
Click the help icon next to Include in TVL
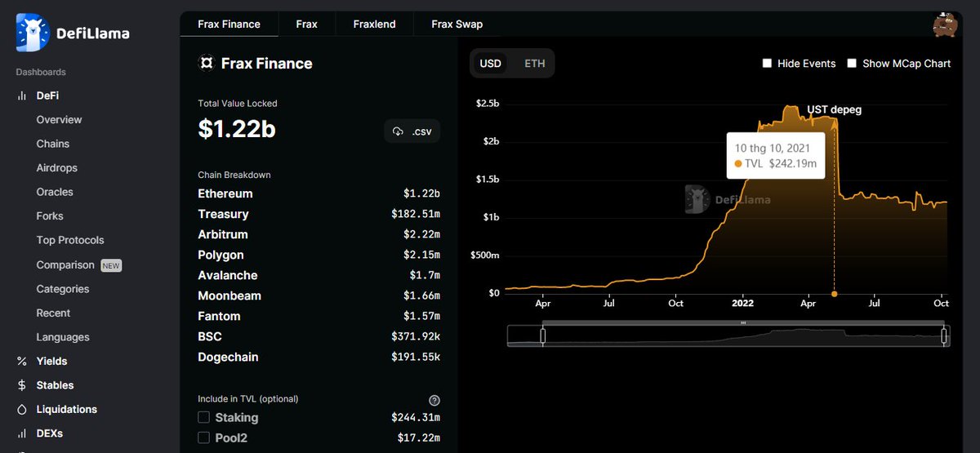[x=434, y=400]
